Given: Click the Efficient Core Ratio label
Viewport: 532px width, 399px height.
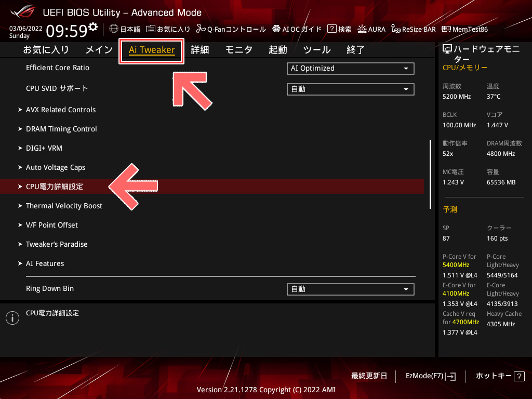Looking at the screenshot, I should (x=58, y=68).
